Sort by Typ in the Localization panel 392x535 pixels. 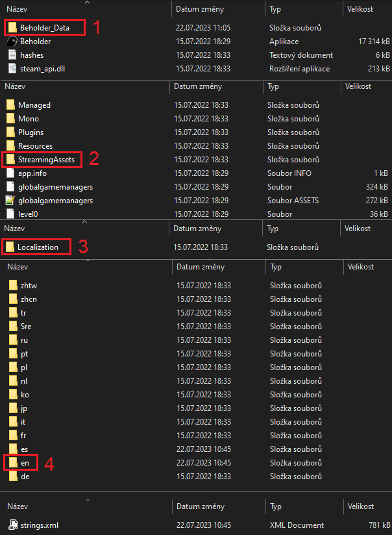point(273,229)
